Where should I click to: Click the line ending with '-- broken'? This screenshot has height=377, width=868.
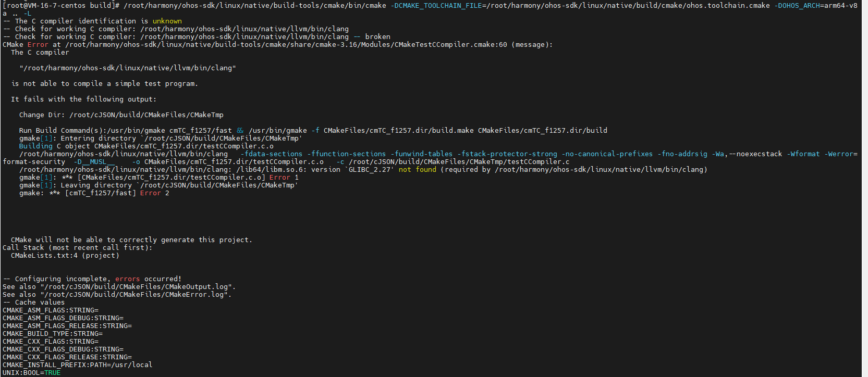197,37
